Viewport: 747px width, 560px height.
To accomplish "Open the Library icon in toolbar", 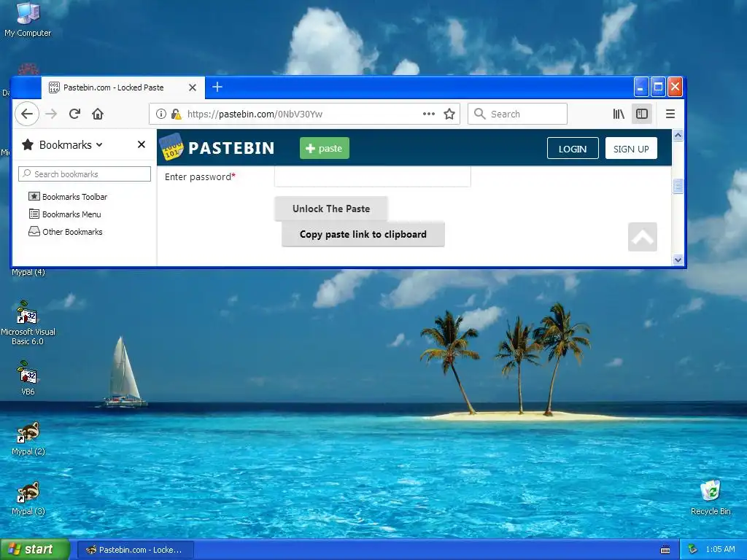I will (x=619, y=114).
